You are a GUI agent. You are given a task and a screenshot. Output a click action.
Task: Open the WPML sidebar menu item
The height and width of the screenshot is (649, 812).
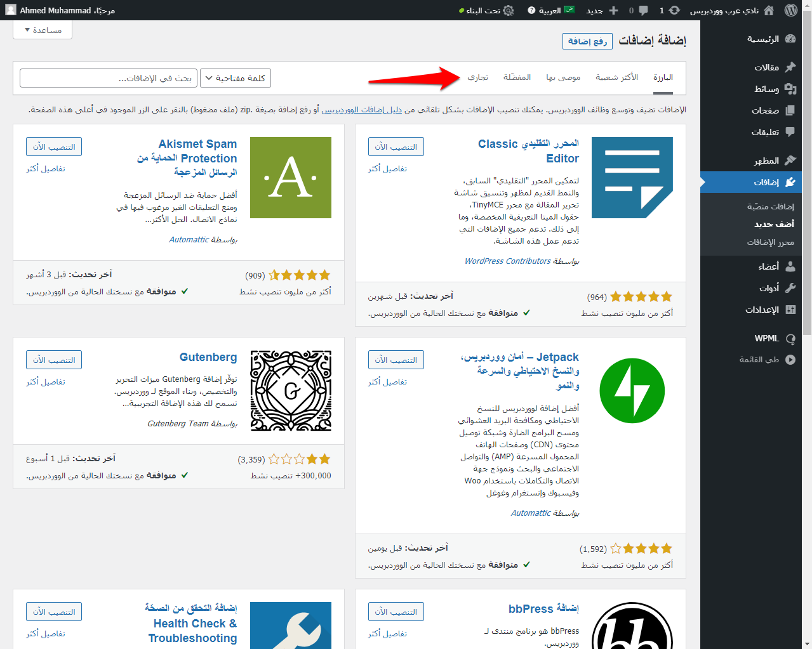[766, 338]
